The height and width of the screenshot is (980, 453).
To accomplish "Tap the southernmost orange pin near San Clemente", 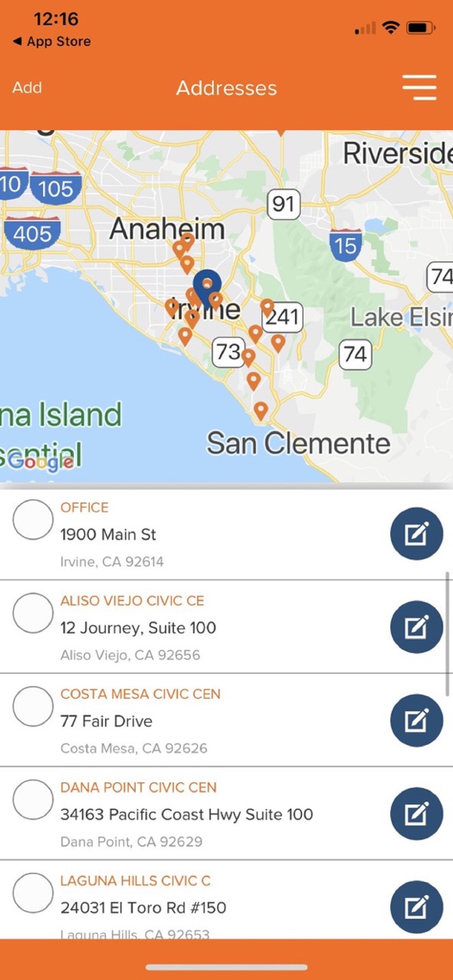I will pyautogui.click(x=260, y=410).
